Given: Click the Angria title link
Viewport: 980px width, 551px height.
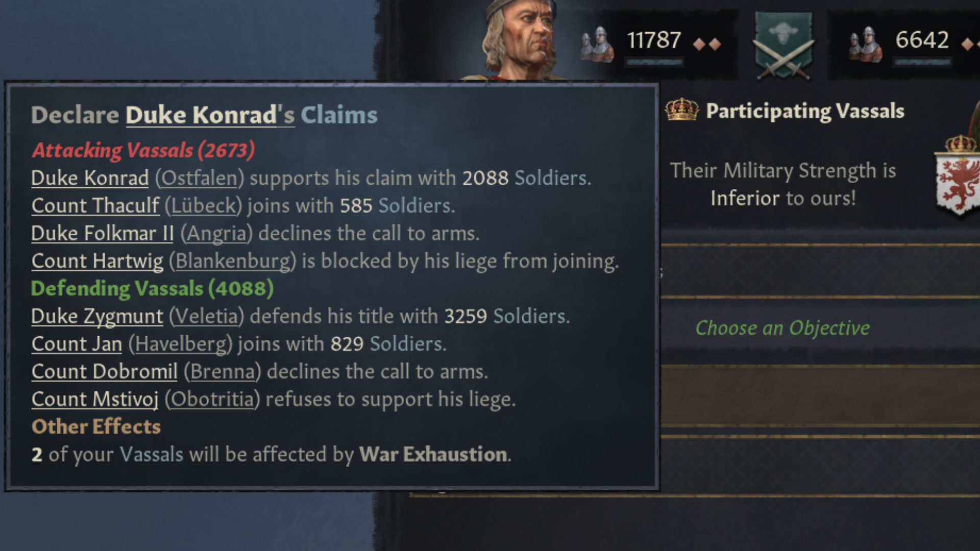Looking at the screenshot, I should (x=216, y=233).
